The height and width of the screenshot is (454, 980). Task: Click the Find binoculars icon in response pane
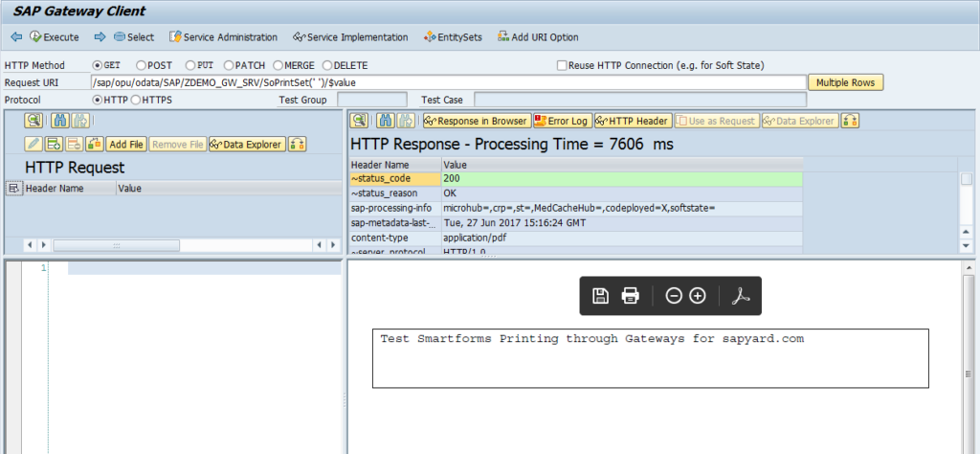click(385, 121)
